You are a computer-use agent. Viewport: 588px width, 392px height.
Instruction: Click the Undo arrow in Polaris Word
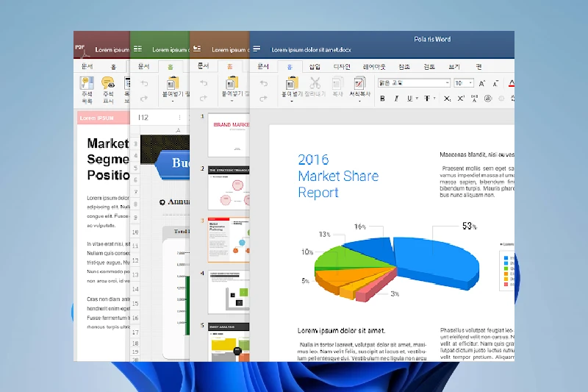point(264,83)
